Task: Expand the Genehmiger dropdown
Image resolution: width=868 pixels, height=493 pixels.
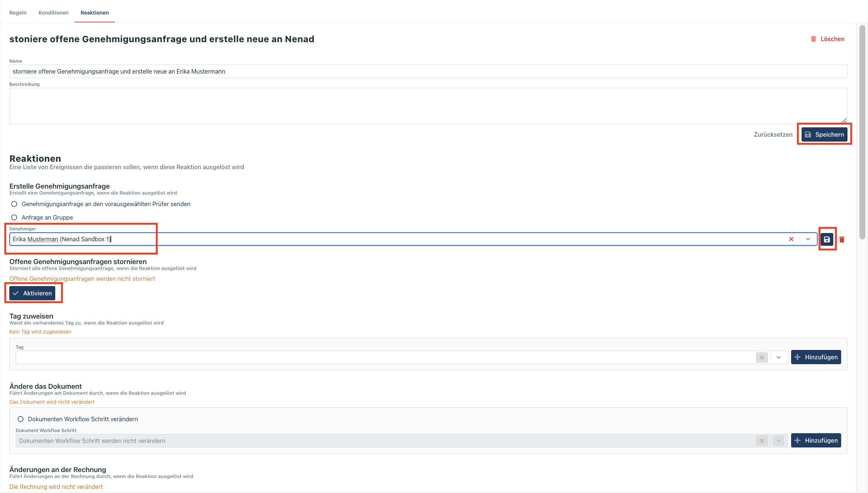Action: point(808,239)
